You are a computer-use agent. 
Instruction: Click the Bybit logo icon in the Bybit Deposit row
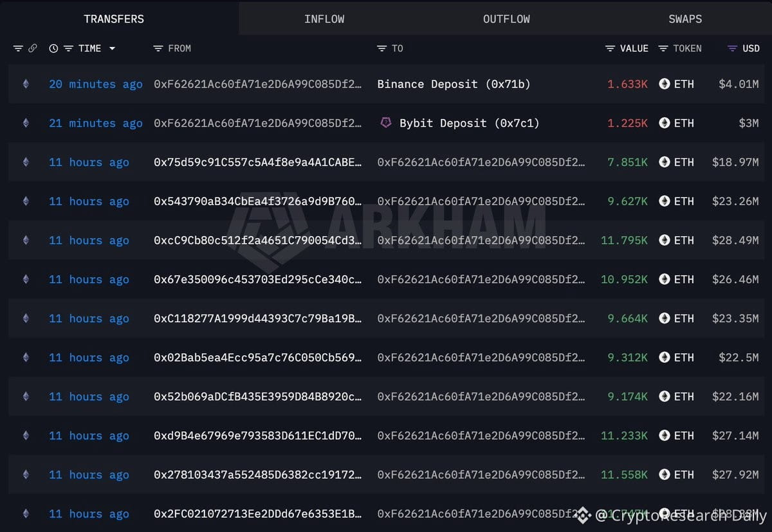(x=386, y=122)
